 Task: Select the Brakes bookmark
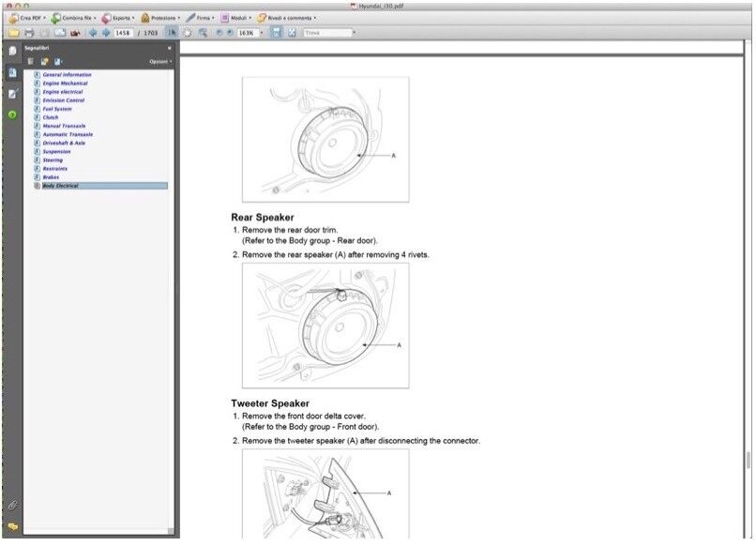tap(51, 177)
